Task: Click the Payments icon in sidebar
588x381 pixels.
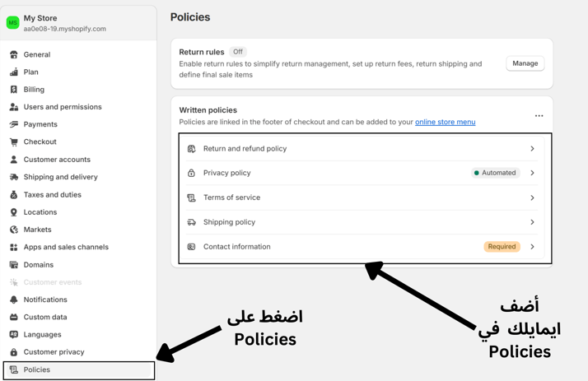Action: pos(14,124)
